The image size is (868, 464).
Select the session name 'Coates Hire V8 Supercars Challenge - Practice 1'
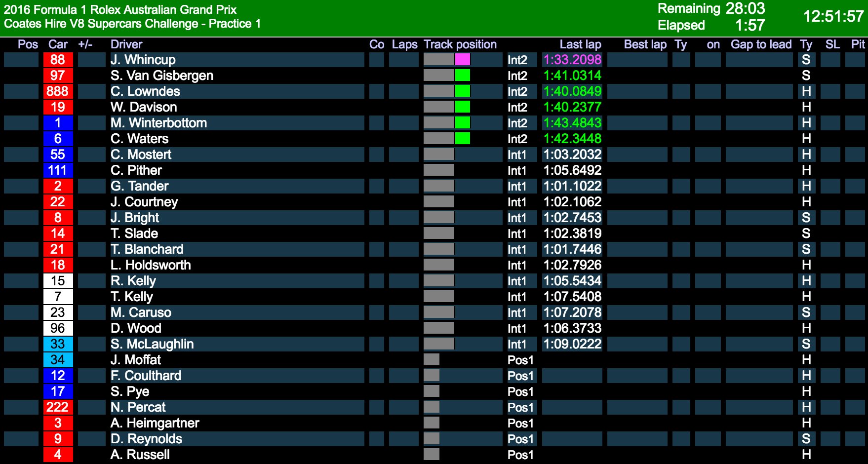pyautogui.click(x=132, y=24)
